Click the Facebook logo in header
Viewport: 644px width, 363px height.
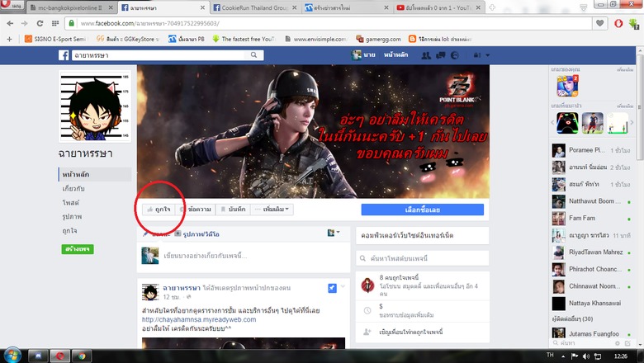(63, 55)
